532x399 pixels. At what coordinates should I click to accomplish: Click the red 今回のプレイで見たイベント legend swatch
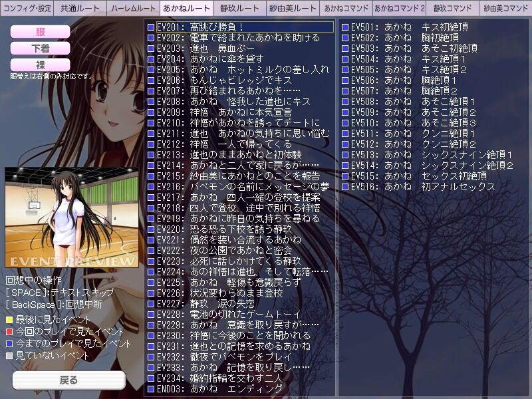point(9,331)
